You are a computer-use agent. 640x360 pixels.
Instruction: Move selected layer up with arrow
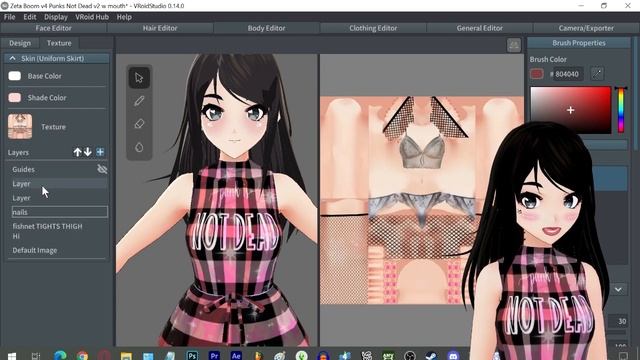click(78, 152)
